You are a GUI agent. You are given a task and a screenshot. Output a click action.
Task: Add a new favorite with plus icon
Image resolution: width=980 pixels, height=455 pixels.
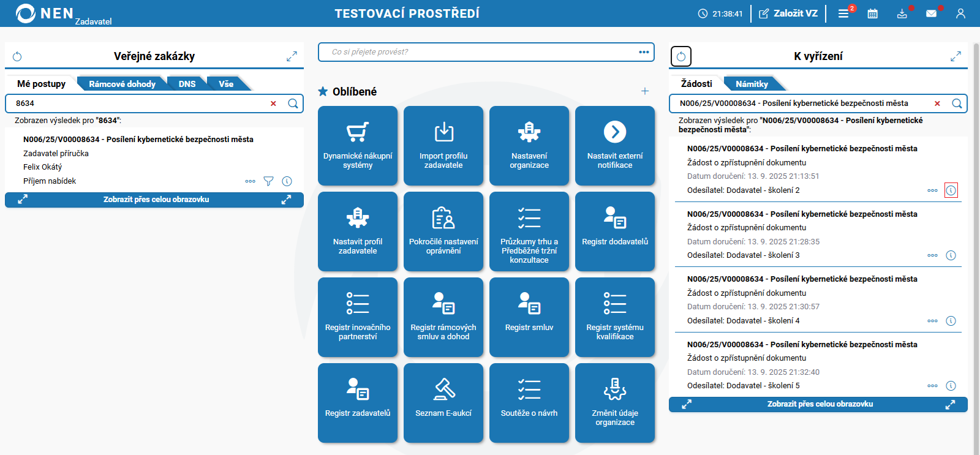[x=645, y=91]
